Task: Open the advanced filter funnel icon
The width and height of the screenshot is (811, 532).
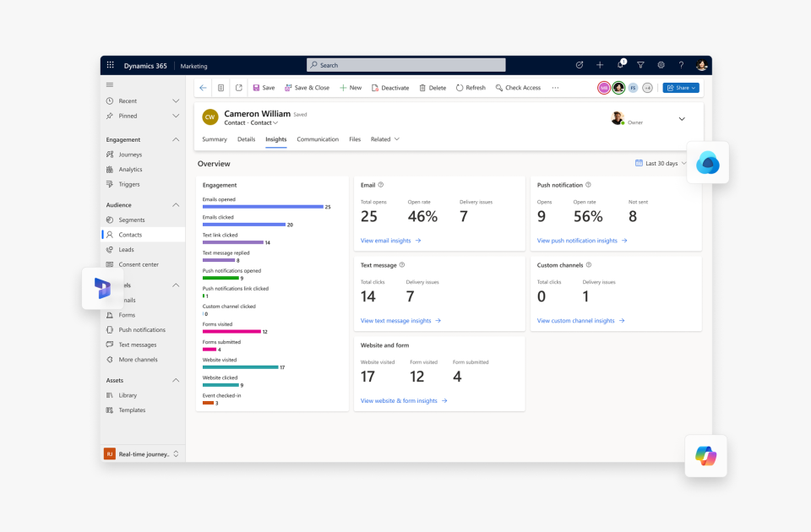Action: [640, 65]
